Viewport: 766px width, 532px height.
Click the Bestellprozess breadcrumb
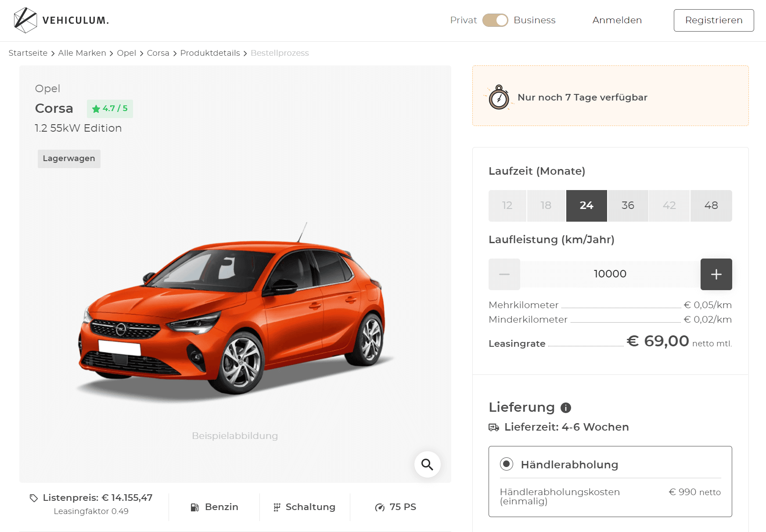[280, 53]
